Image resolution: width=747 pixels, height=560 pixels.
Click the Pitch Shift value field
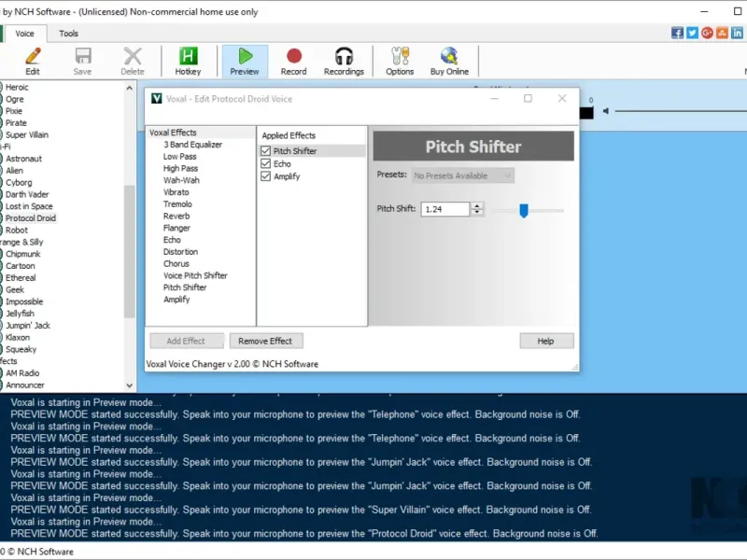pyautogui.click(x=445, y=209)
